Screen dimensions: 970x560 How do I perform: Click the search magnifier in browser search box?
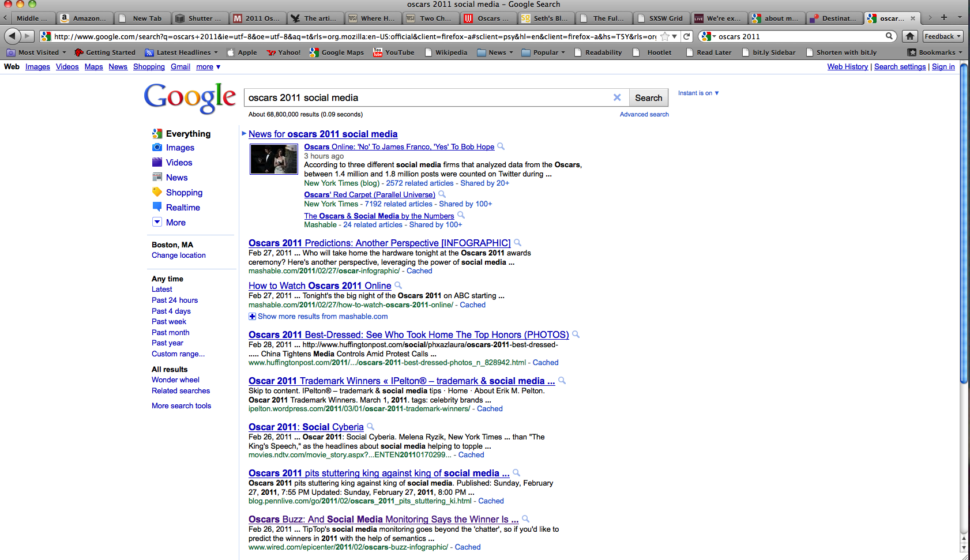(889, 36)
